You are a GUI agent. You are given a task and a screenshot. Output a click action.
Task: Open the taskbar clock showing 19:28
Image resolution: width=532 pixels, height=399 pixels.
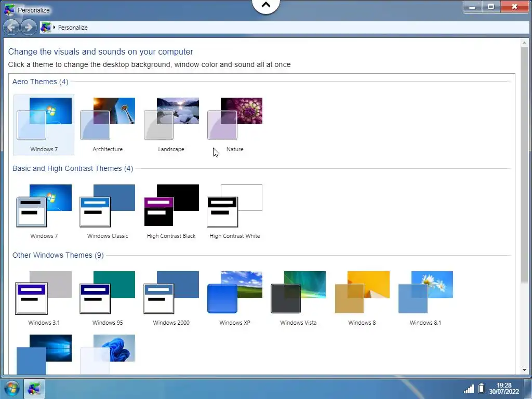[x=504, y=388]
